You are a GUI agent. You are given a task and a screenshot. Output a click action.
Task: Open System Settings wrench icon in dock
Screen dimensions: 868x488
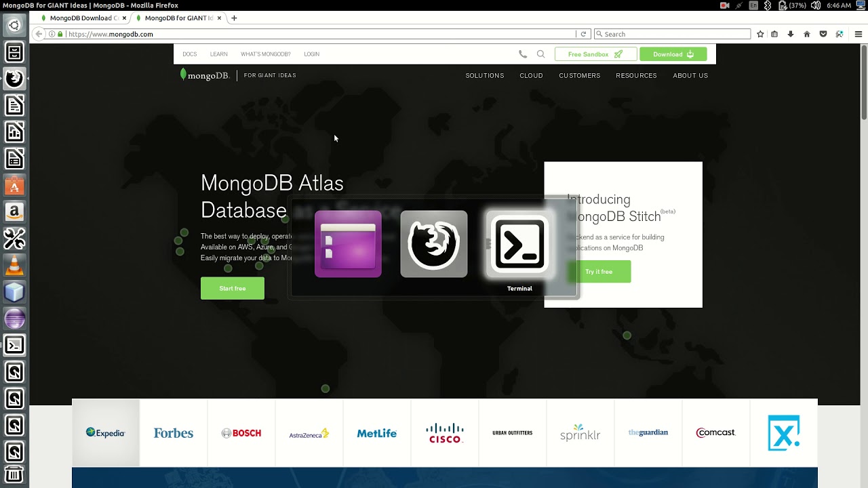pyautogui.click(x=14, y=239)
